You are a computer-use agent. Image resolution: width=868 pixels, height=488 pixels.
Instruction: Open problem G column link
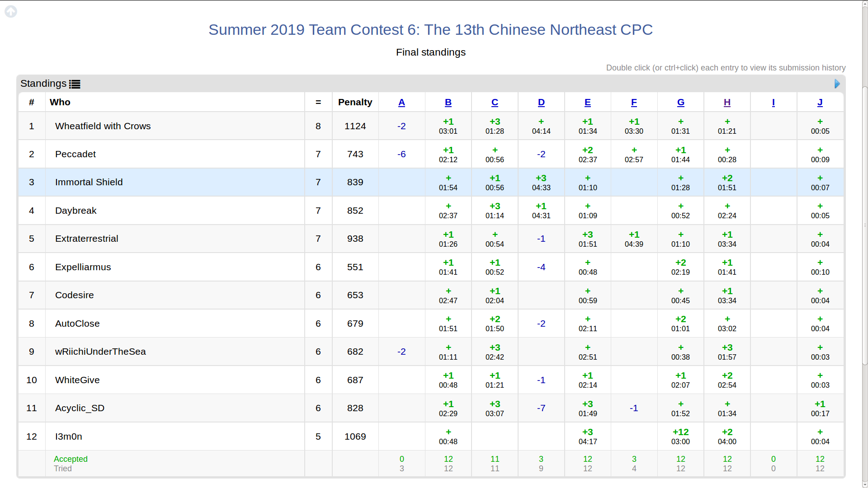point(680,103)
